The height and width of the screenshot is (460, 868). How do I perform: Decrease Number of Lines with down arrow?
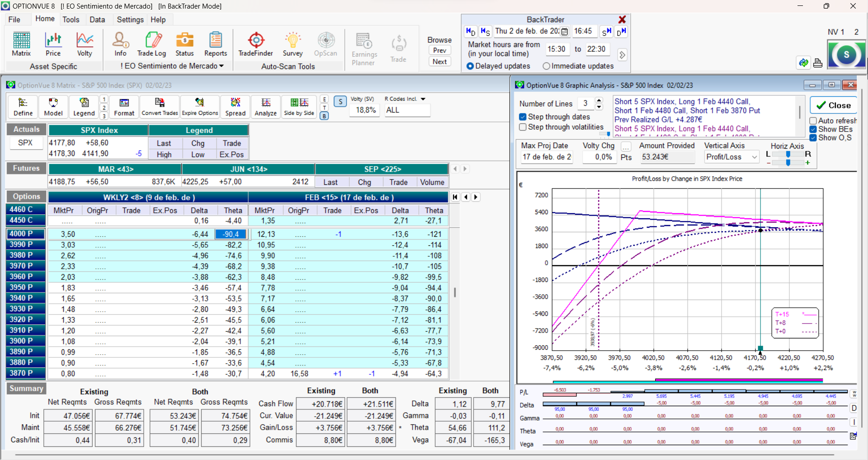click(599, 107)
